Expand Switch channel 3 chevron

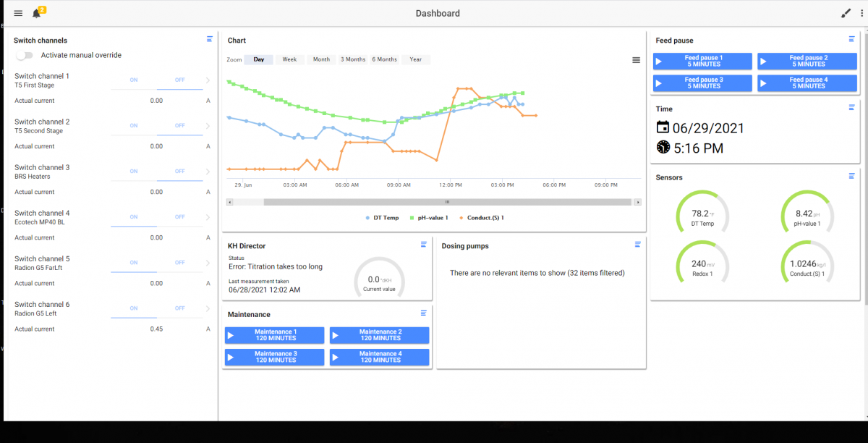(208, 172)
